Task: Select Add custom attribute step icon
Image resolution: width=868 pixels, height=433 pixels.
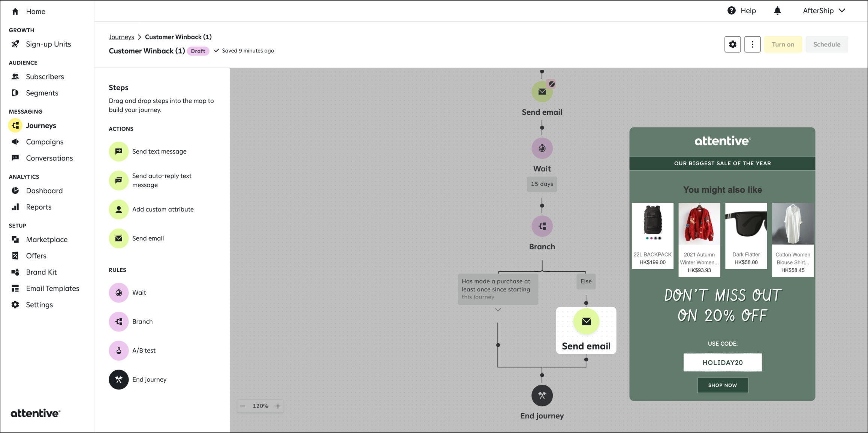Action: point(119,209)
